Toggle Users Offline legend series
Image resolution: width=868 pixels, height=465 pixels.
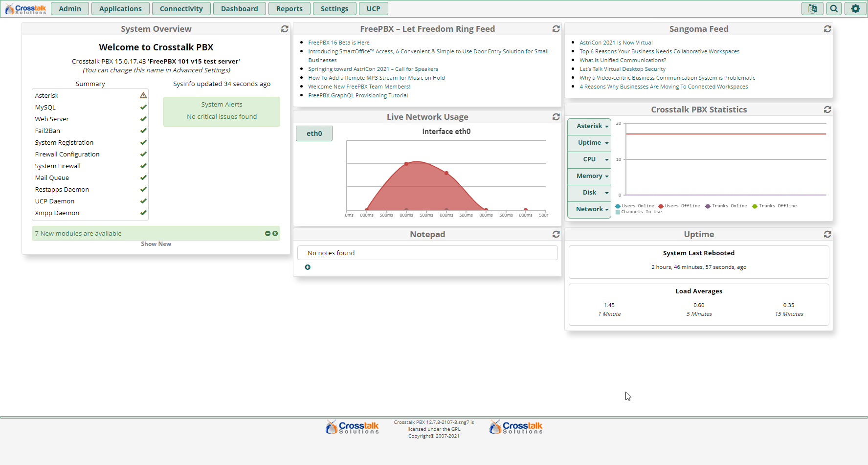(679, 206)
